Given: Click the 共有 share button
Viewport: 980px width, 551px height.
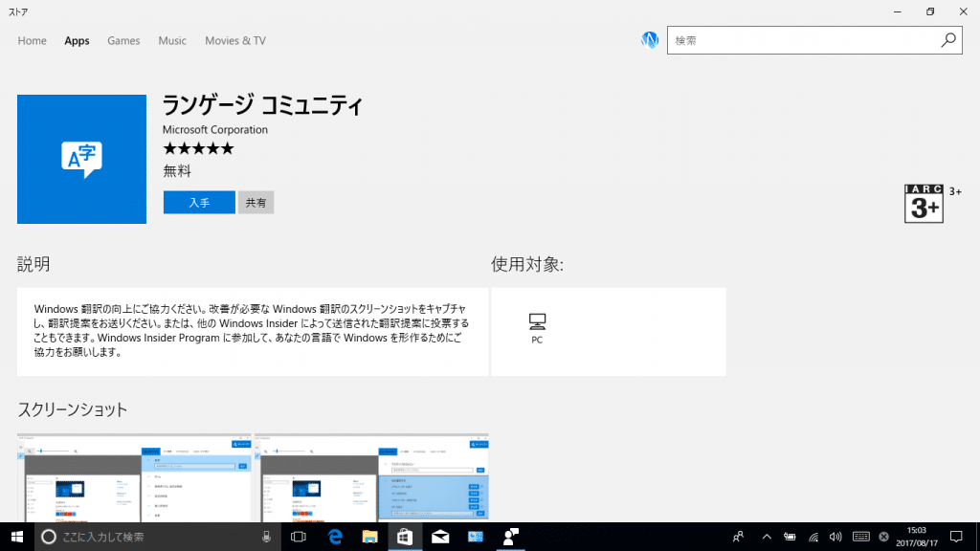Looking at the screenshot, I should click(256, 203).
